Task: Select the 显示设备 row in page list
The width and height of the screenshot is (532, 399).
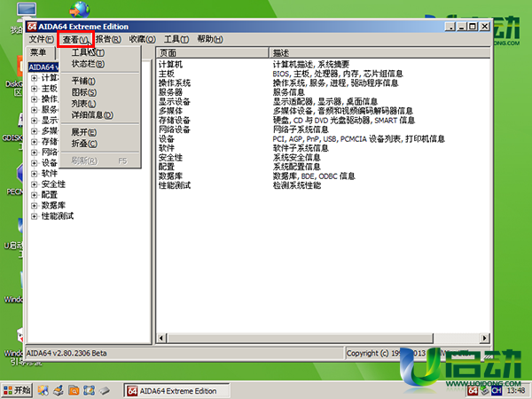Action: 175,101
